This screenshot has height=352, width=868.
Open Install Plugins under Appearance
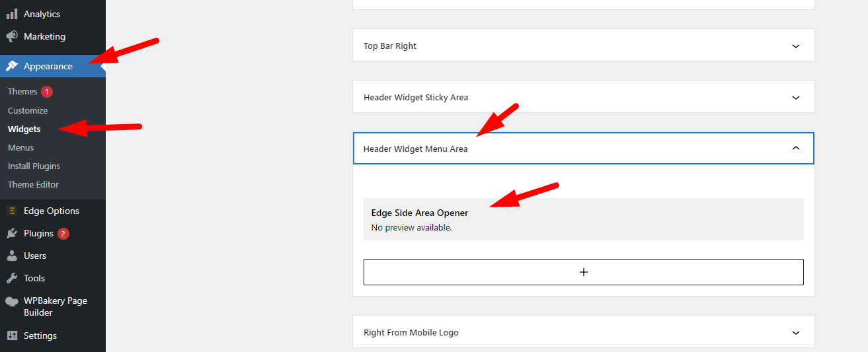[x=34, y=166]
